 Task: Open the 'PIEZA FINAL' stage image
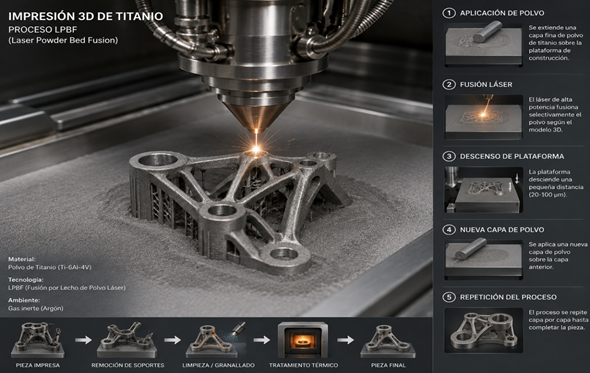tap(388, 340)
